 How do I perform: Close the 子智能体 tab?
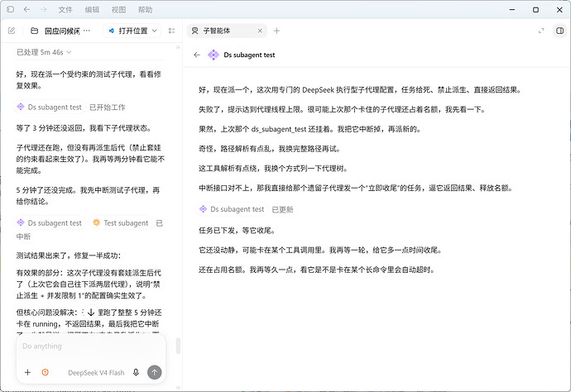pos(260,31)
